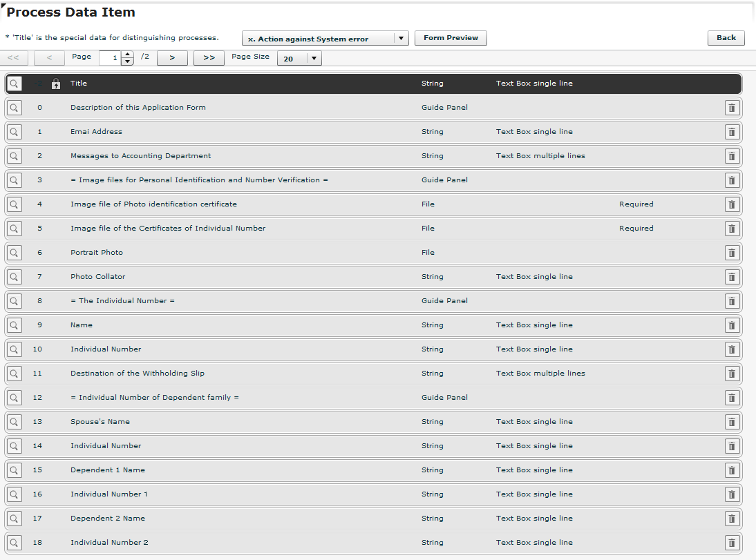Click the lock icon next to Title
This screenshot has width=756, height=560.
tap(55, 83)
